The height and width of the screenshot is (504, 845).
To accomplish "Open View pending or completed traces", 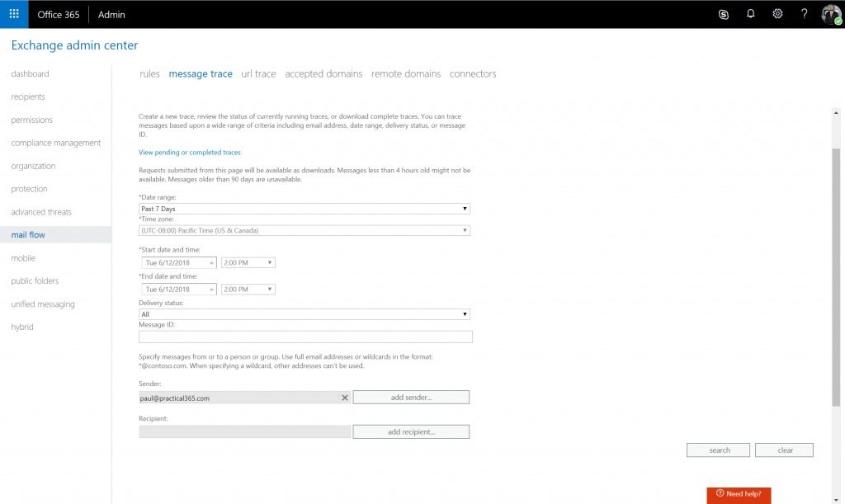I will pos(190,152).
